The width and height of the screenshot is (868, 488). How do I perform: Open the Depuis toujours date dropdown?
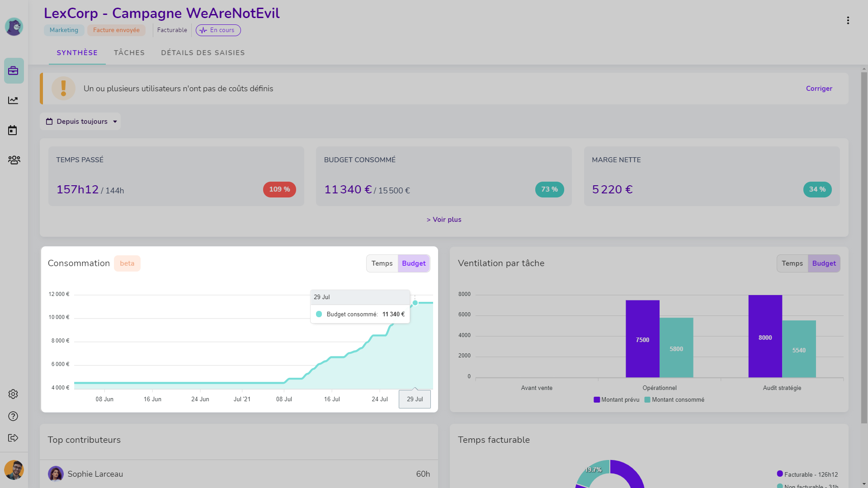(x=80, y=122)
